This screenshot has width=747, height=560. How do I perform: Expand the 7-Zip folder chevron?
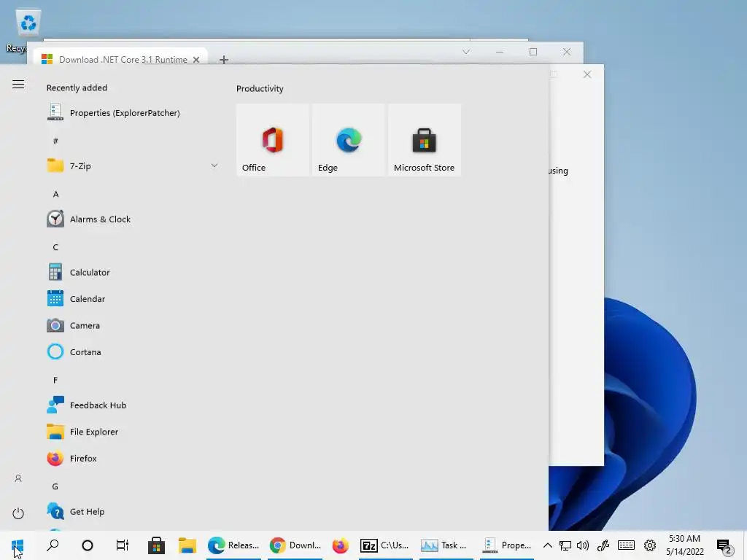(x=214, y=166)
